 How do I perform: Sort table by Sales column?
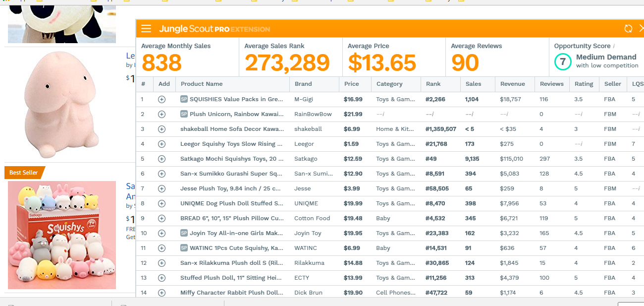coord(474,84)
